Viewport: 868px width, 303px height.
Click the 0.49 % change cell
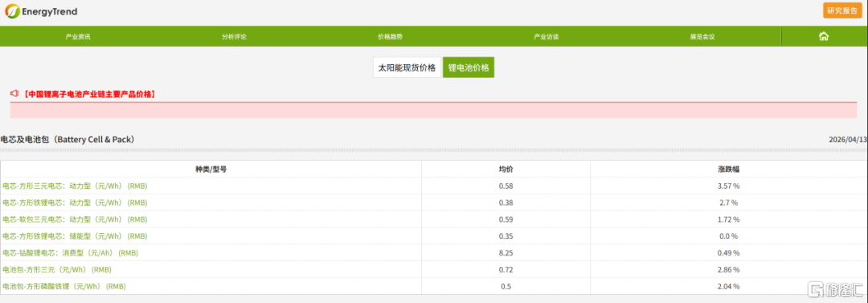click(x=728, y=252)
